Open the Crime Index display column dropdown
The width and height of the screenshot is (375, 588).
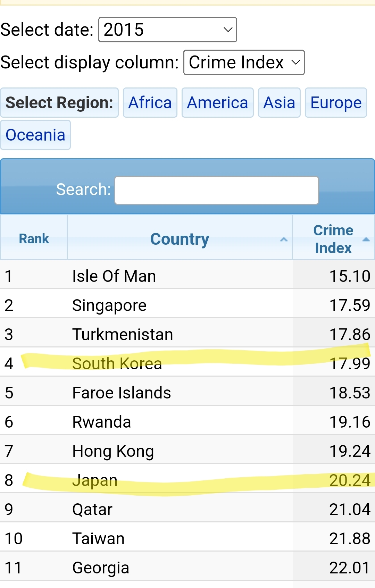point(244,62)
